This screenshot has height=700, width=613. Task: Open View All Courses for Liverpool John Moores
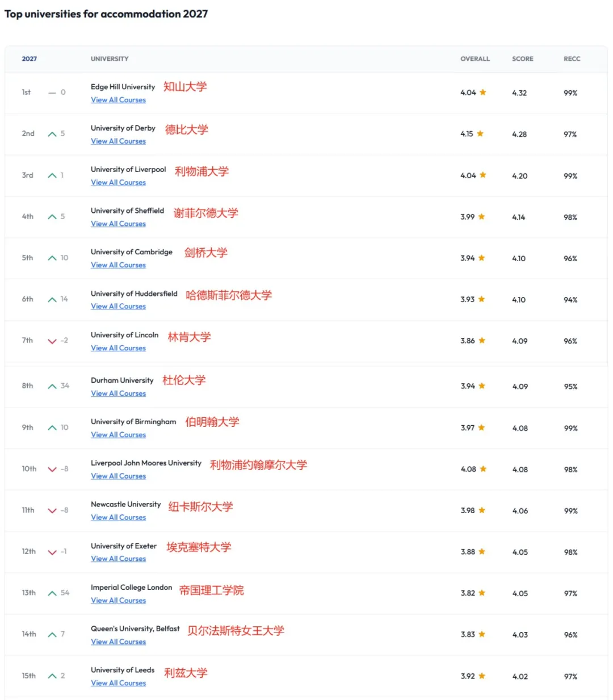(x=118, y=476)
